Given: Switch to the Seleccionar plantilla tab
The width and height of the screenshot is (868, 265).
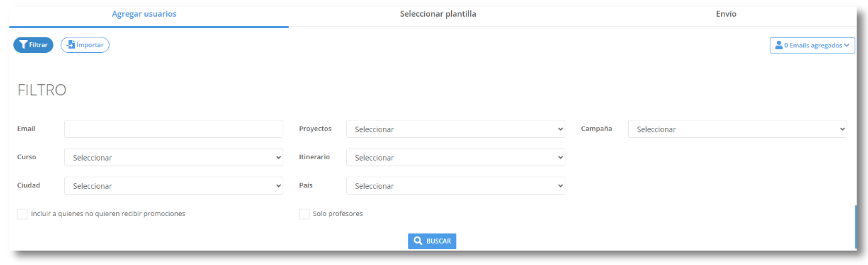Looking at the screenshot, I should tap(438, 14).
